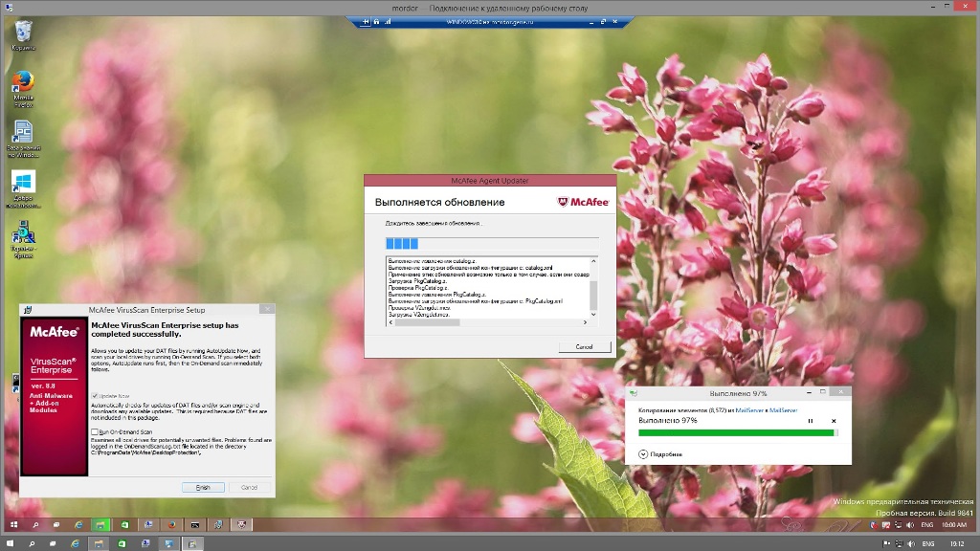Click the remote Start button
The image size is (980, 551).
13,524
